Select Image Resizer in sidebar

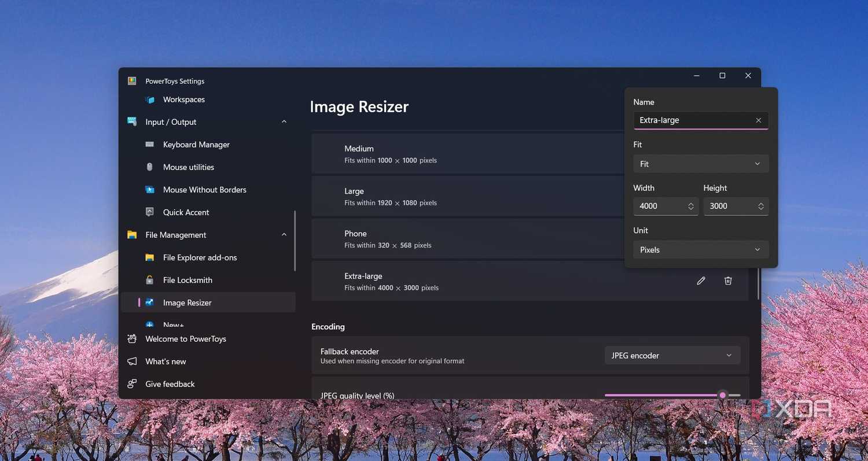tap(208, 303)
